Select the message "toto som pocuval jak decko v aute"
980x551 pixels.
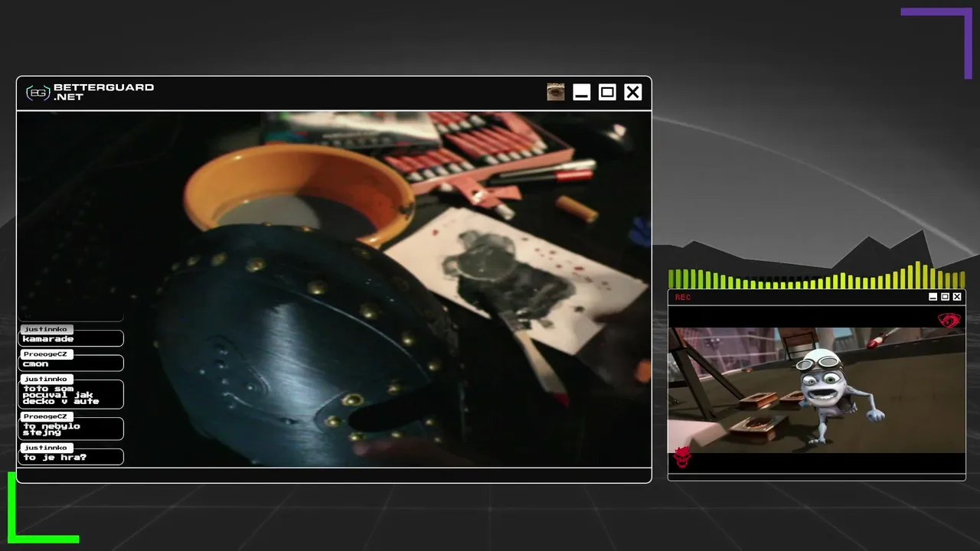point(72,394)
